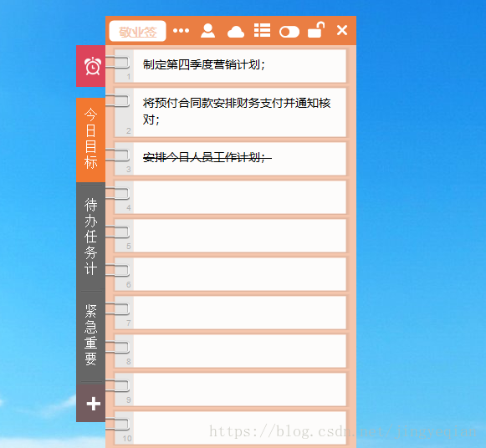The image size is (486, 448).
Task: Click the paperclip on note 9
Action: coord(117,385)
